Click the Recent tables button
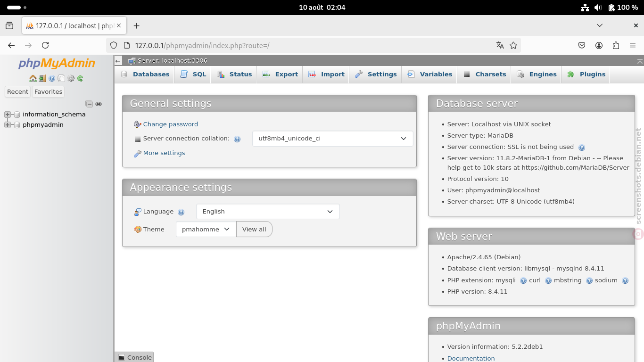 coord(17,92)
